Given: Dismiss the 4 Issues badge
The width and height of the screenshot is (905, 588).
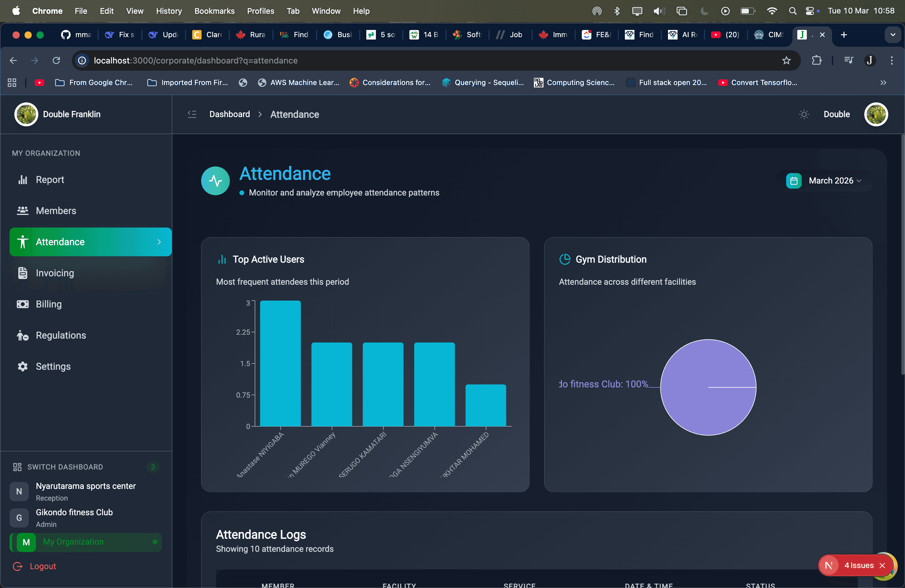Looking at the screenshot, I should pos(882,566).
